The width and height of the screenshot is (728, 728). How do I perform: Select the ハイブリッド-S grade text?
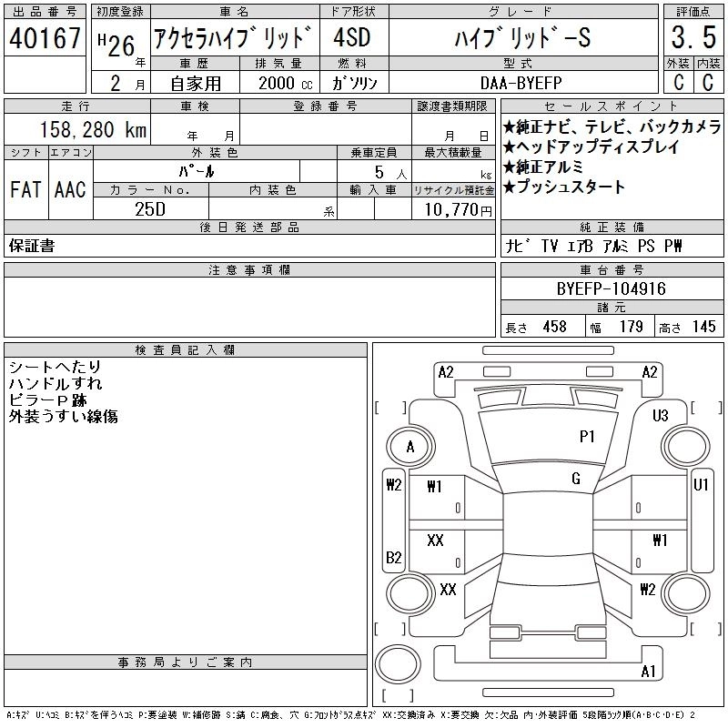point(521,39)
